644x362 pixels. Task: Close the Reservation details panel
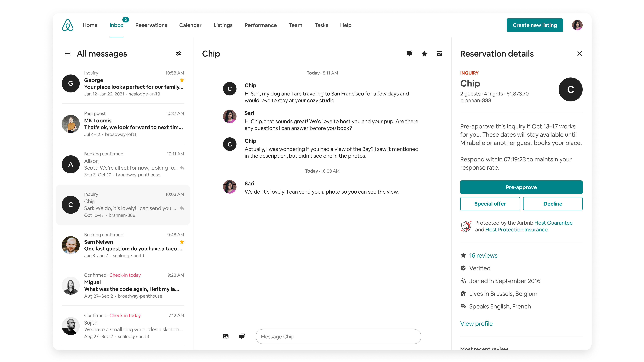(580, 54)
